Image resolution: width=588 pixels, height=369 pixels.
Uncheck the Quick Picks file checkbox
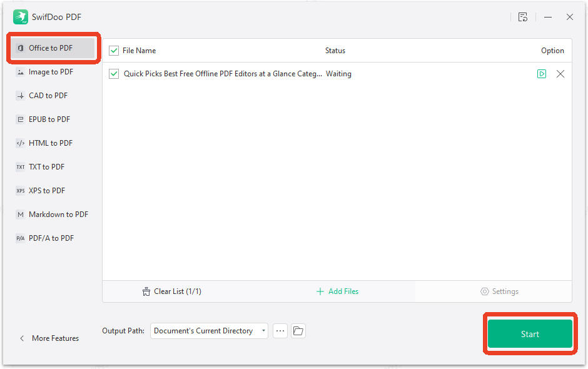(114, 74)
